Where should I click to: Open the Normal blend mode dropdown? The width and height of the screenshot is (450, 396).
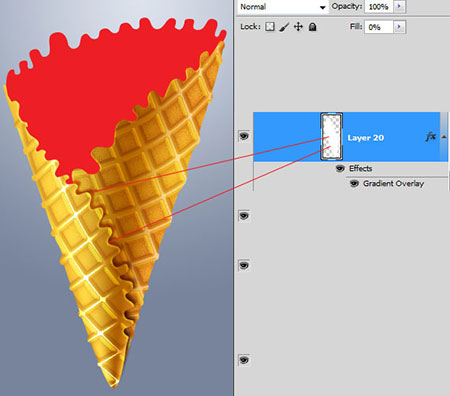282,7
